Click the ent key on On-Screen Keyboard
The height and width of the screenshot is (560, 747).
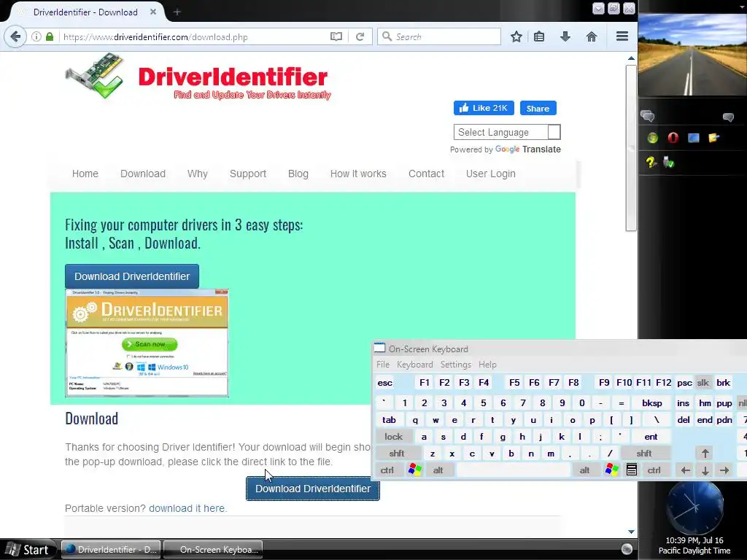[x=651, y=437]
